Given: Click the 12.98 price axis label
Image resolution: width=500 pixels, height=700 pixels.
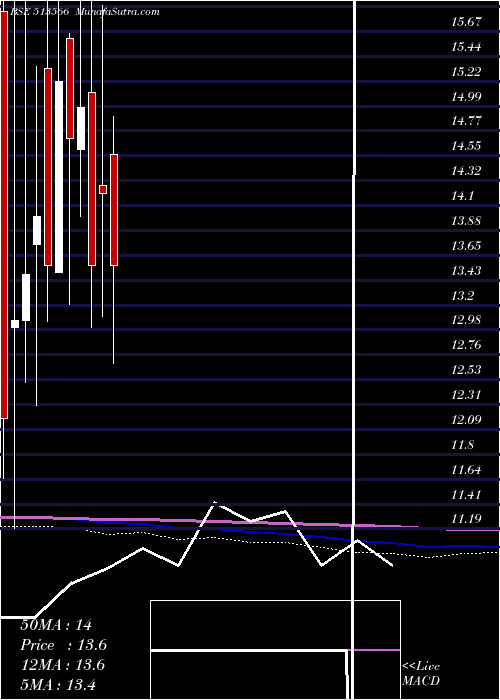Looking at the screenshot, I should coord(467,320).
